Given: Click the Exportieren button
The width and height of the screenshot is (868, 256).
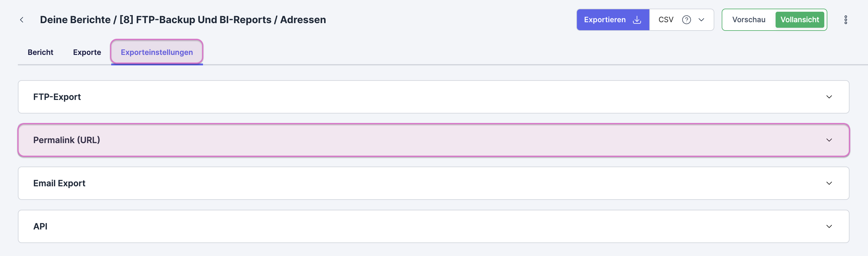Looking at the screenshot, I should [605, 19].
